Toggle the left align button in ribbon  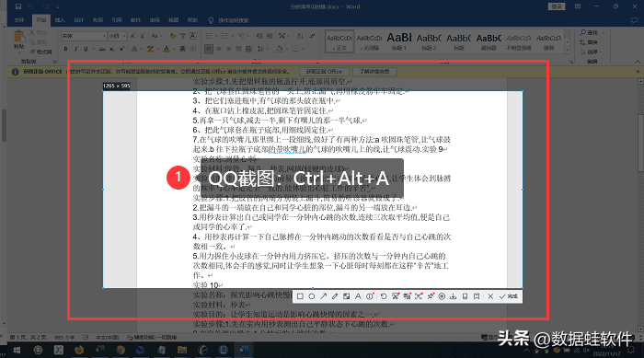pyautogui.click(x=209, y=49)
